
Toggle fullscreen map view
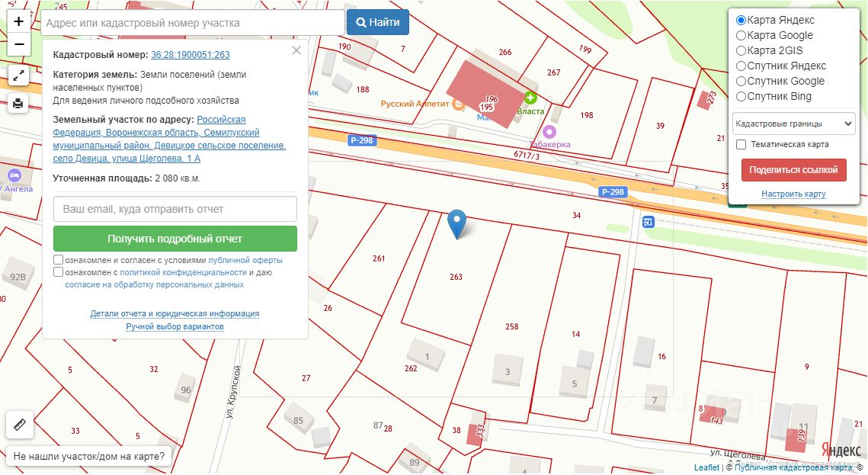pos(19,75)
